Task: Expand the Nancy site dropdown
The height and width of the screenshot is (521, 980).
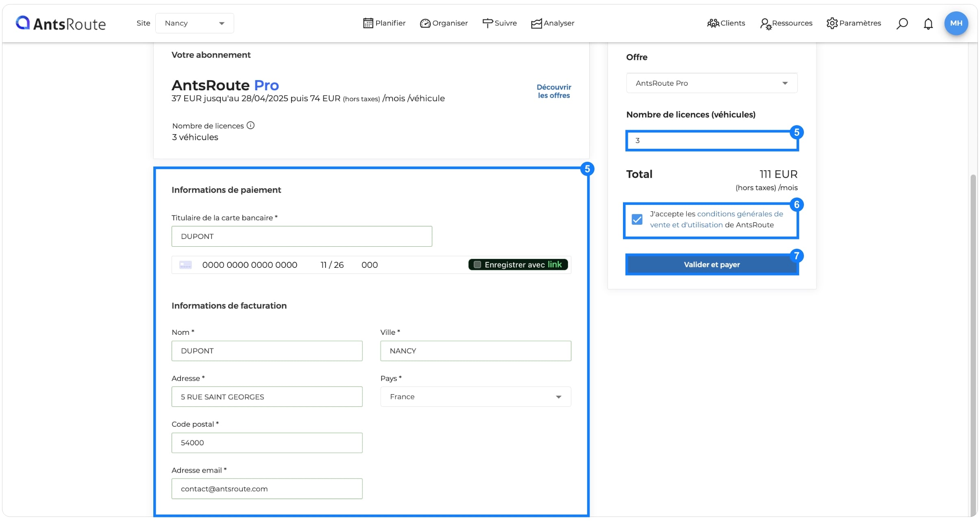Action: click(x=194, y=23)
